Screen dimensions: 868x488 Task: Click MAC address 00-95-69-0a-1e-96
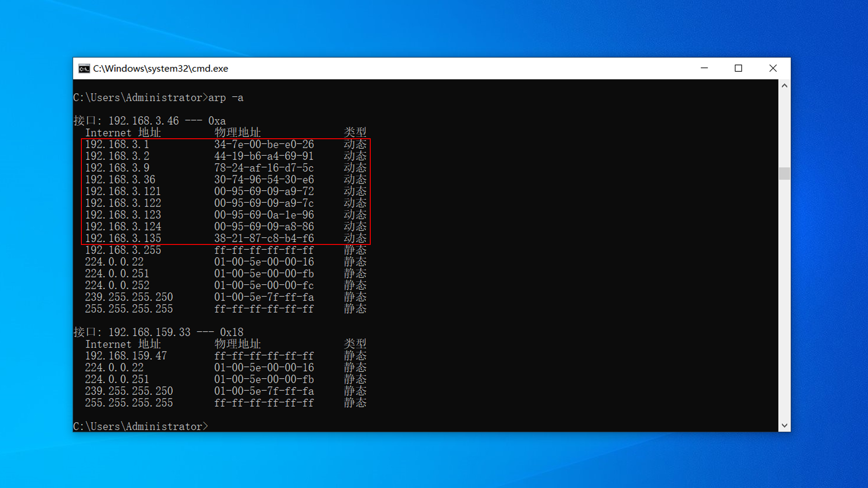point(264,215)
